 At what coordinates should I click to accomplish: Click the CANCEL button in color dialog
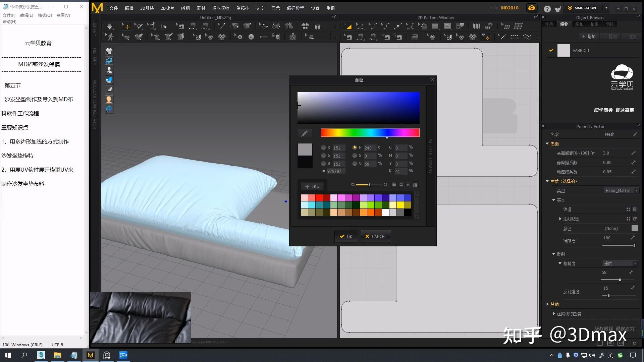(x=376, y=236)
